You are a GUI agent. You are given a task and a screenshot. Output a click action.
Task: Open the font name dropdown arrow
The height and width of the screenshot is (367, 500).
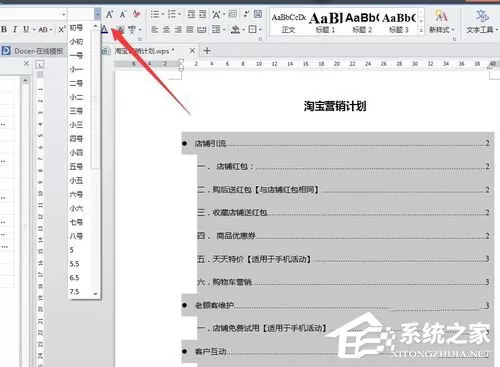(63, 14)
